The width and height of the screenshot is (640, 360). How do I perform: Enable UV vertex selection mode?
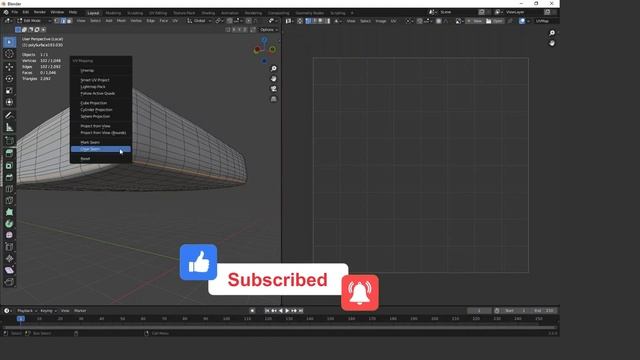[309, 21]
